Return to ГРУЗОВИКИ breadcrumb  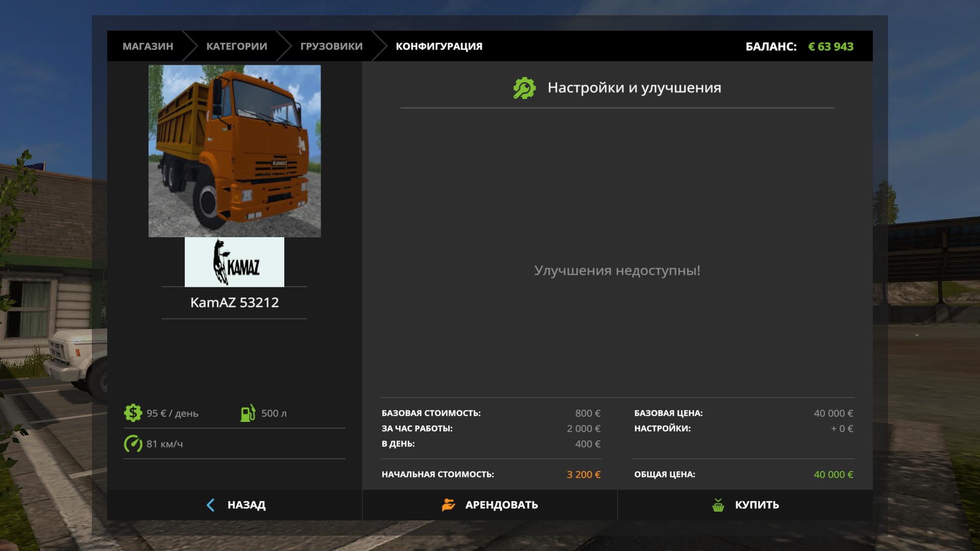click(331, 46)
